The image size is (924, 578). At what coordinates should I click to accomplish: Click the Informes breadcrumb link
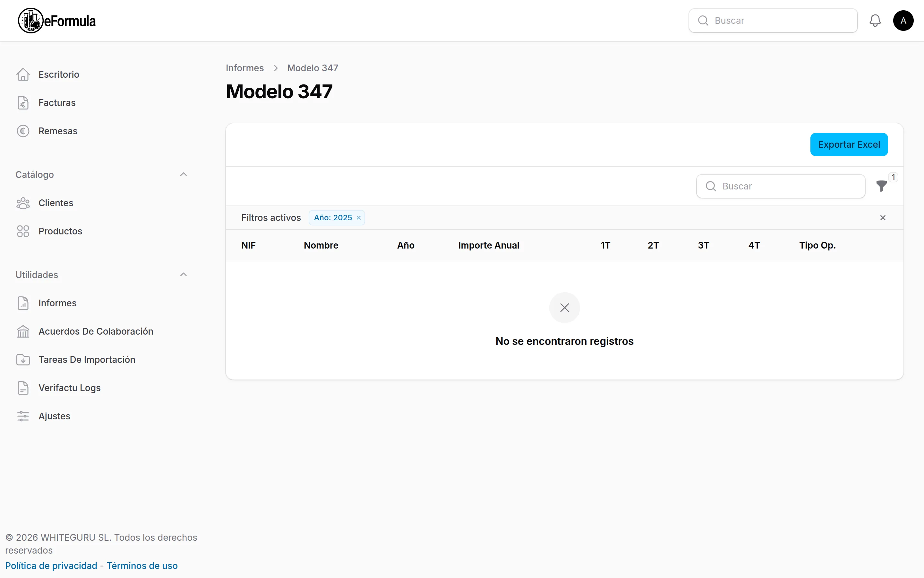click(245, 68)
